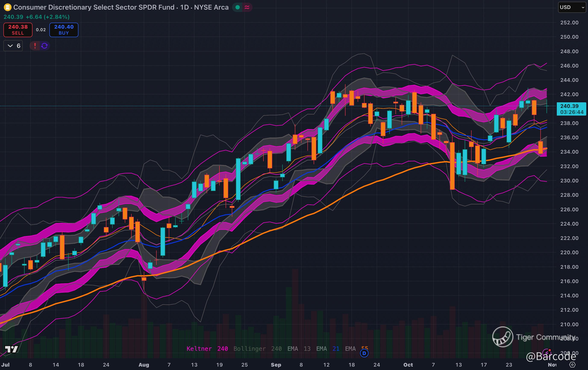
Task: Click the Aug label on time axis
Action: [x=144, y=365]
